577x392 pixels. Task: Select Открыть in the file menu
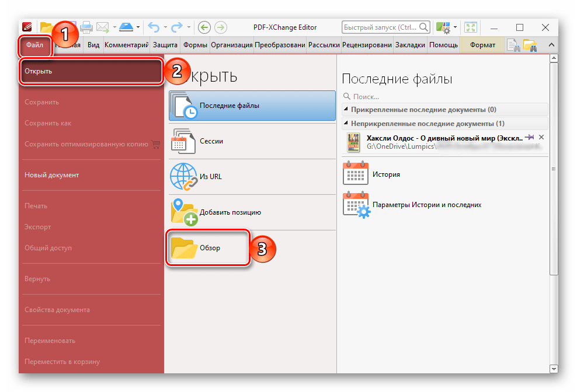(91, 71)
